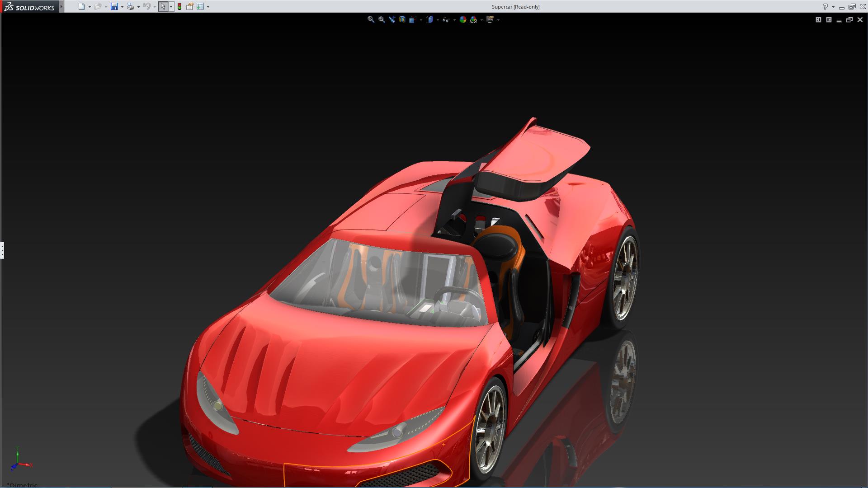The width and height of the screenshot is (868, 488).
Task: Click the Rebuild traffic light icon
Action: coord(179,6)
